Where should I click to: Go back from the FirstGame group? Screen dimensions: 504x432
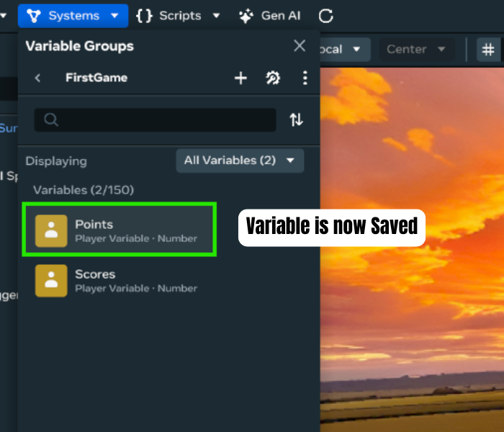(x=38, y=78)
